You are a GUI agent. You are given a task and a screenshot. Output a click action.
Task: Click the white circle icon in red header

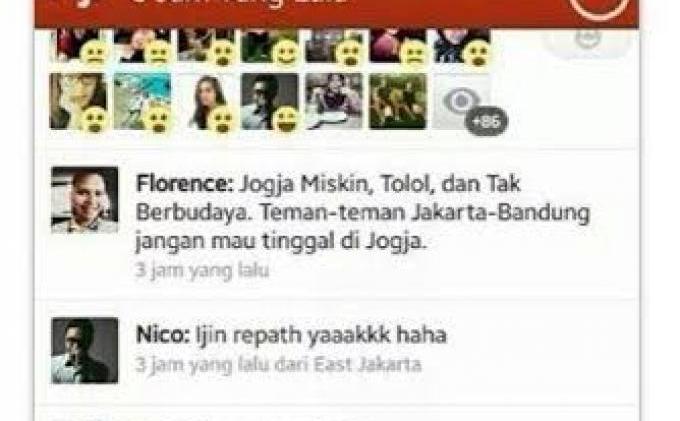click(x=599, y=8)
